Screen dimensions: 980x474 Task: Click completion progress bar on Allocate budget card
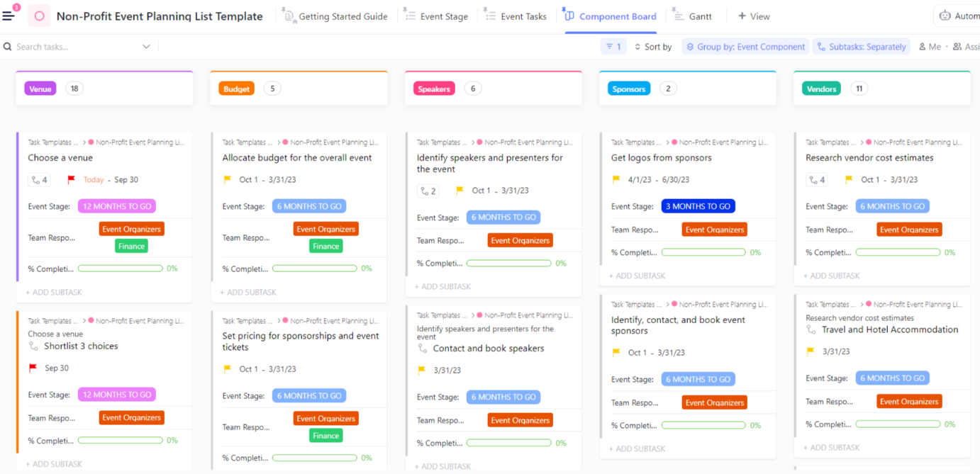coord(314,269)
